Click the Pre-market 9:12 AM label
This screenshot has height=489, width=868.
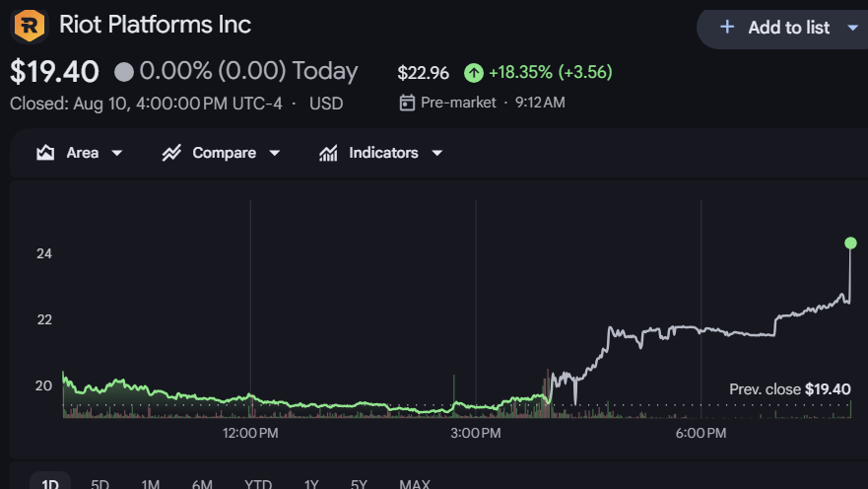pyautogui.click(x=493, y=103)
